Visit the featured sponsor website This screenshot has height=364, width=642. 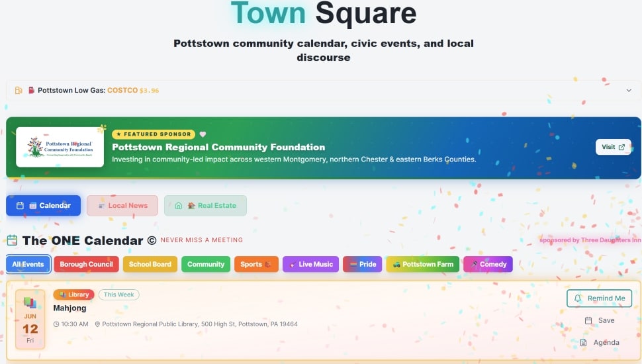(613, 147)
